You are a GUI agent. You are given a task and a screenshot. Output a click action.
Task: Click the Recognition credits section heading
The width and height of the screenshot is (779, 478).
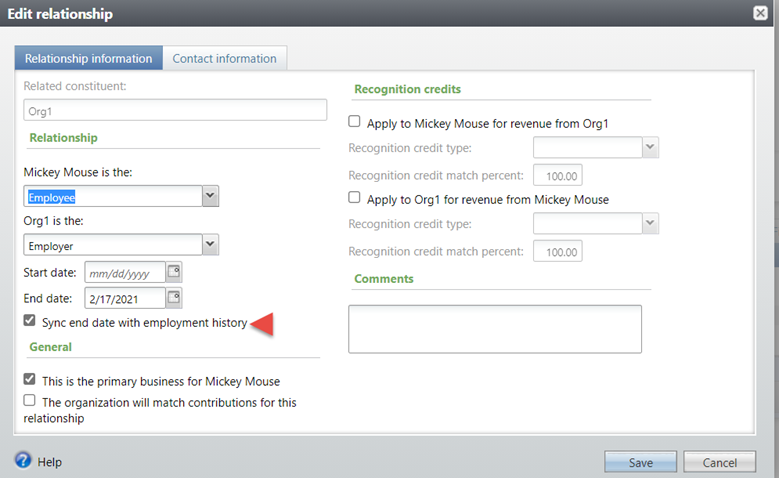click(x=407, y=89)
